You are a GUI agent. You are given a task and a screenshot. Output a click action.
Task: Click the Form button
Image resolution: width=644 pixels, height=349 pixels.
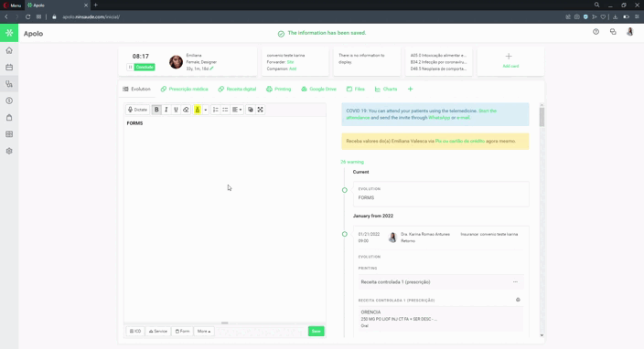point(182,331)
